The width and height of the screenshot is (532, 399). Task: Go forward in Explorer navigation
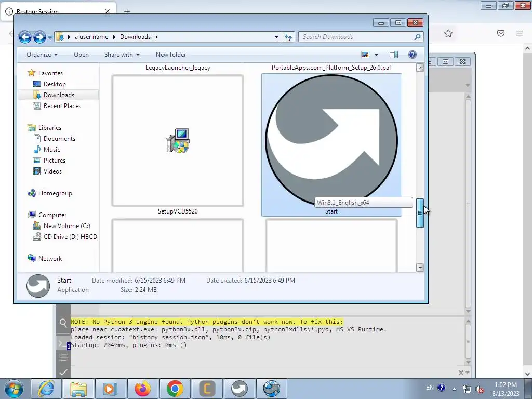tap(39, 37)
